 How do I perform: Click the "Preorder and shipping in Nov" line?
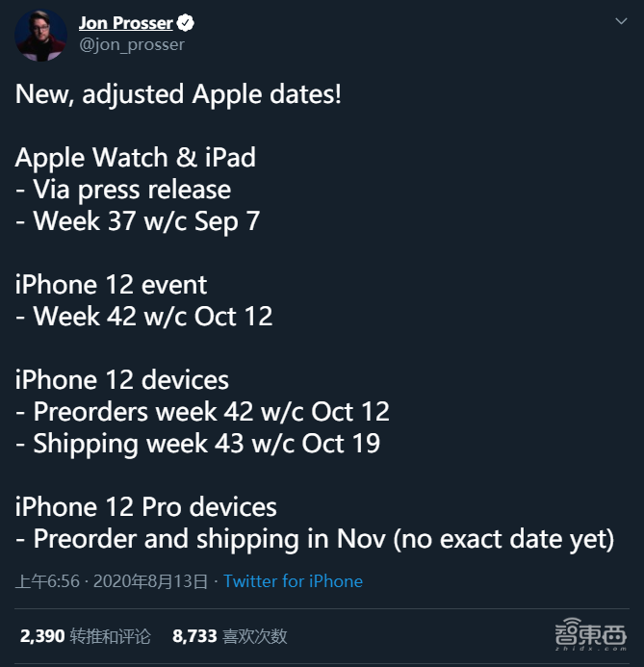[314, 538]
